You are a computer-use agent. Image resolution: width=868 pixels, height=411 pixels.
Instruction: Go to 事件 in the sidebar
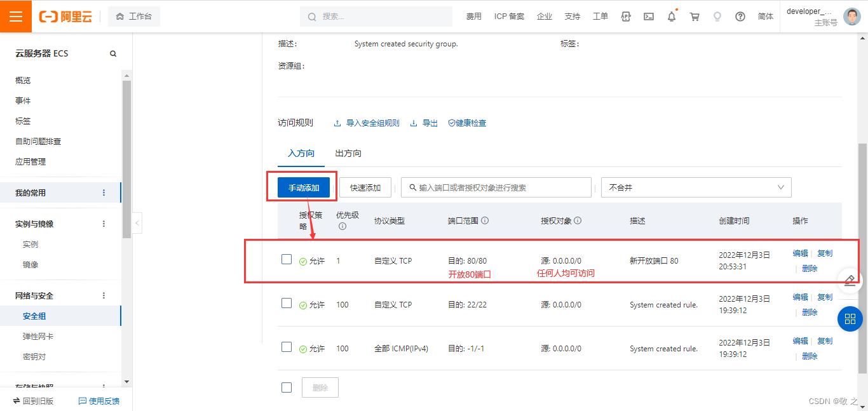tap(23, 101)
